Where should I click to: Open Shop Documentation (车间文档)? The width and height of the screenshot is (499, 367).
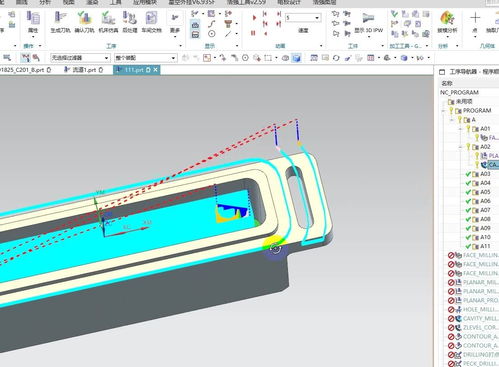[151, 22]
